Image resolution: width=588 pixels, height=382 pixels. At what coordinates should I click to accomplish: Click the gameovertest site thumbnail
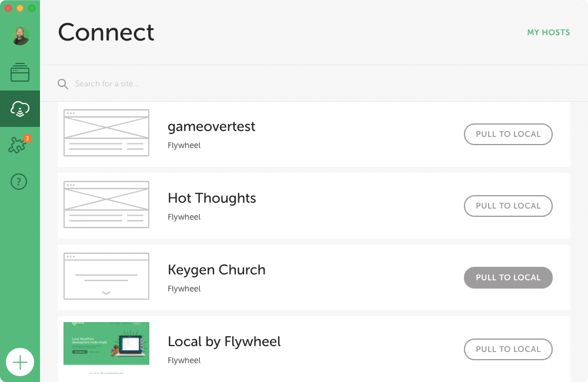(x=106, y=133)
